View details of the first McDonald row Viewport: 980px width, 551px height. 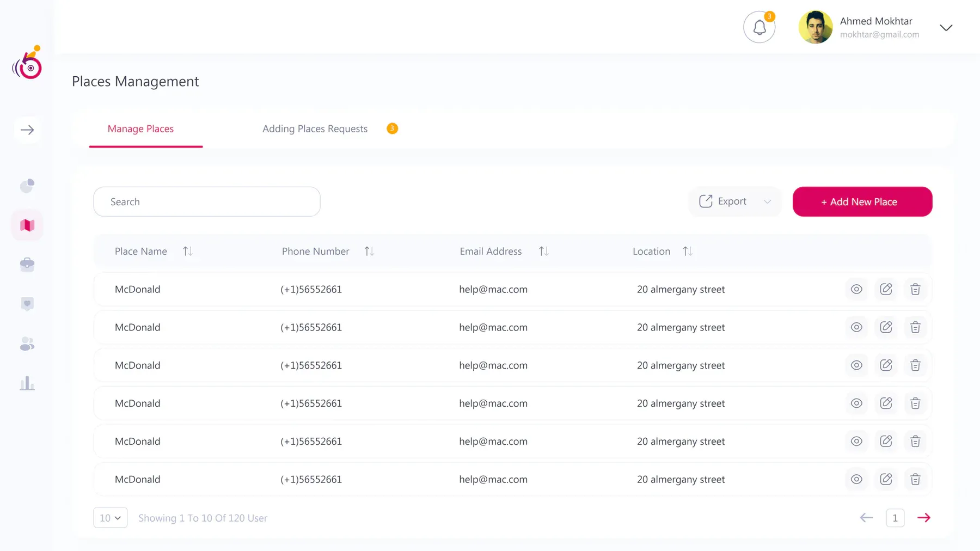click(856, 289)
